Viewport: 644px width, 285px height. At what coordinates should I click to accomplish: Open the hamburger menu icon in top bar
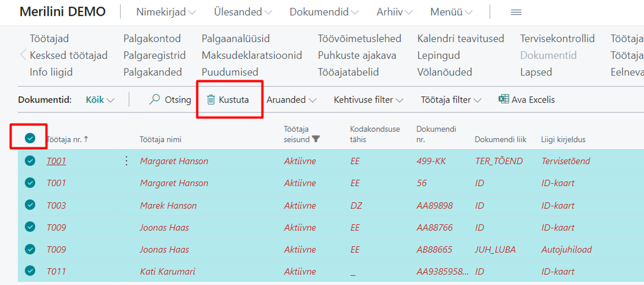[x=516, y=12]
